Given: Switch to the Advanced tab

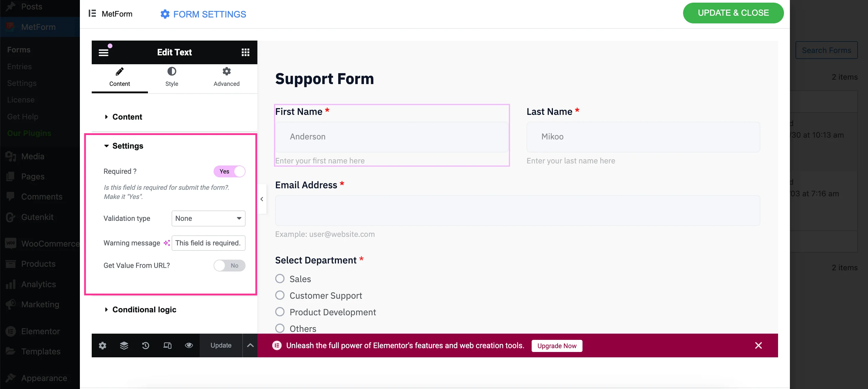Looking at the screenshot, I should pyautogui.click(x=226, y=77).
